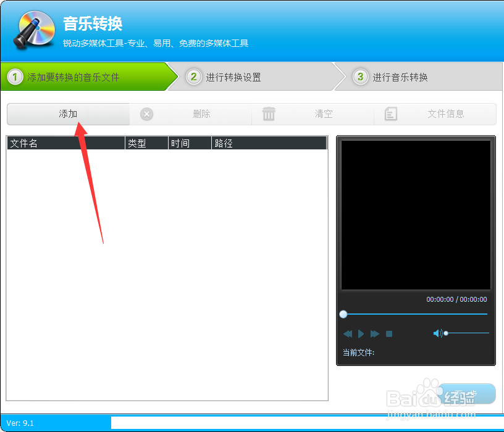Viewport: 504px width, 432px height.
Task: Click the numbered circle icon on step 2
Action: tap(194, 76)
